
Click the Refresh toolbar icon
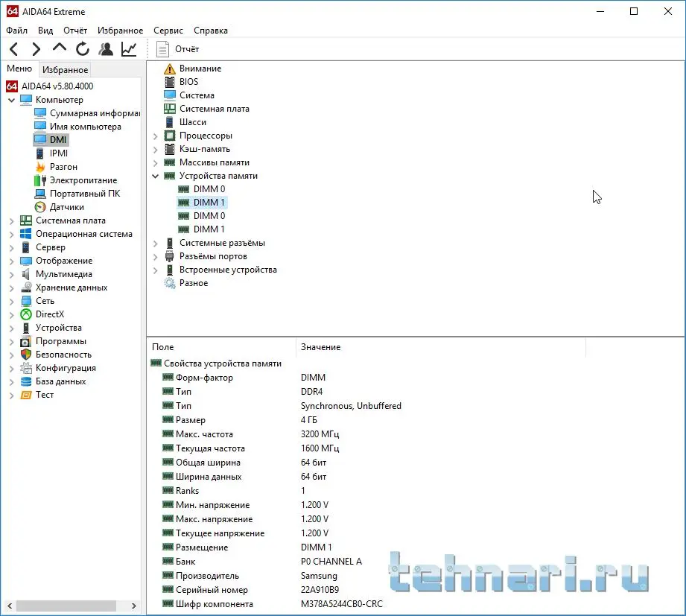pyautogui.click(x=83, y=49)
